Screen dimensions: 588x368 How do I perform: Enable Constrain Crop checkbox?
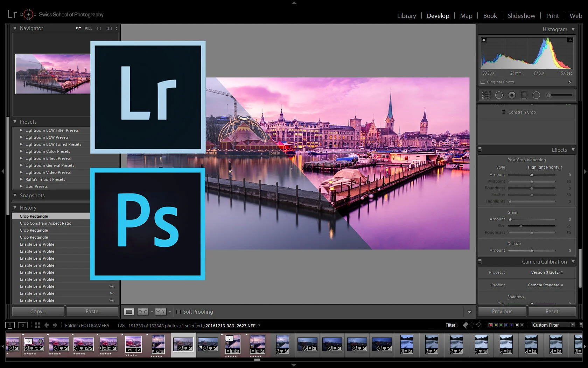[504, 112]
